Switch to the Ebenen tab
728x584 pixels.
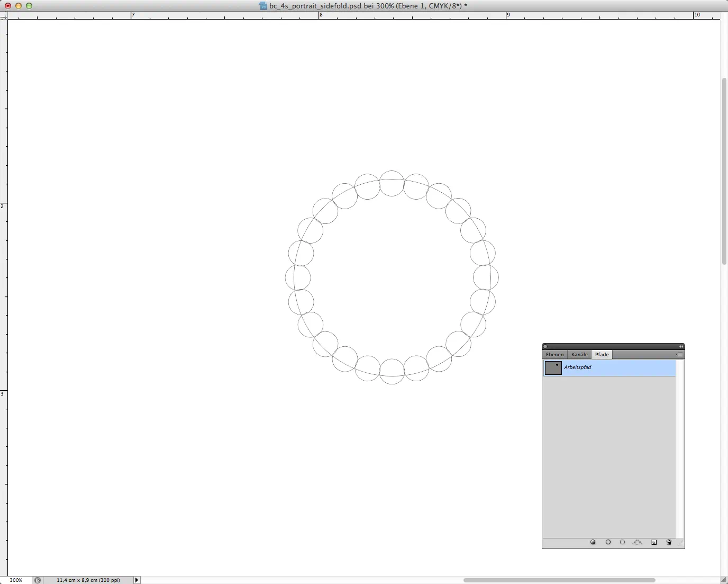(x=554, y=355)
